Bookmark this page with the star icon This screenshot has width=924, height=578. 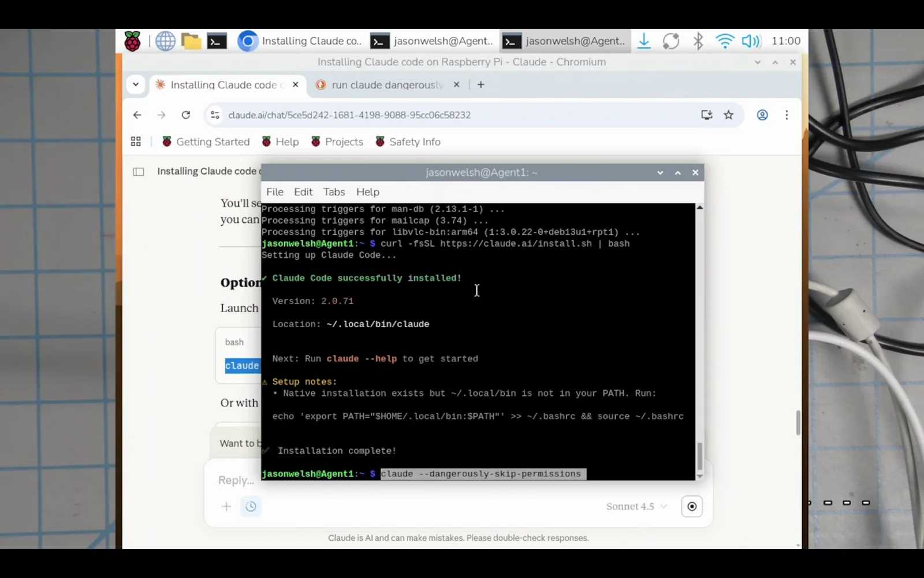[729, 115]
